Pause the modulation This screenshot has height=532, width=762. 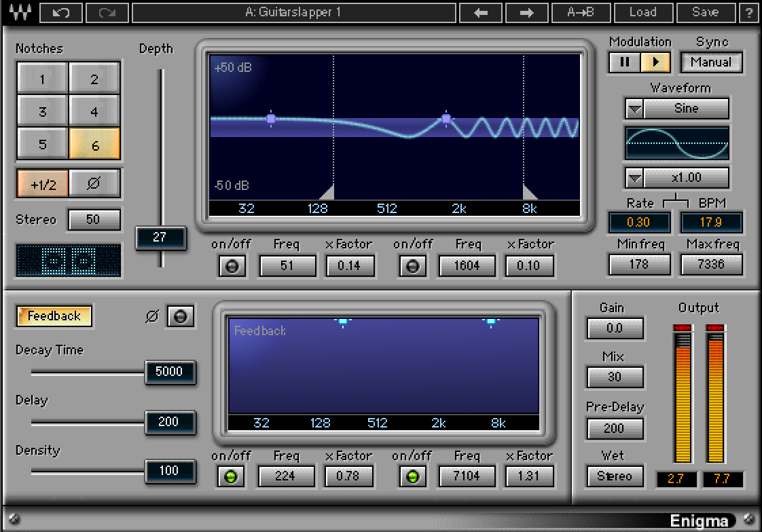[x=624, y=62]
